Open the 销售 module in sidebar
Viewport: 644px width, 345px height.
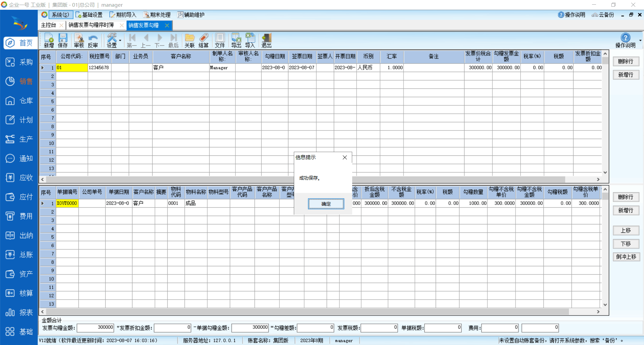click(x=19, y=81)
